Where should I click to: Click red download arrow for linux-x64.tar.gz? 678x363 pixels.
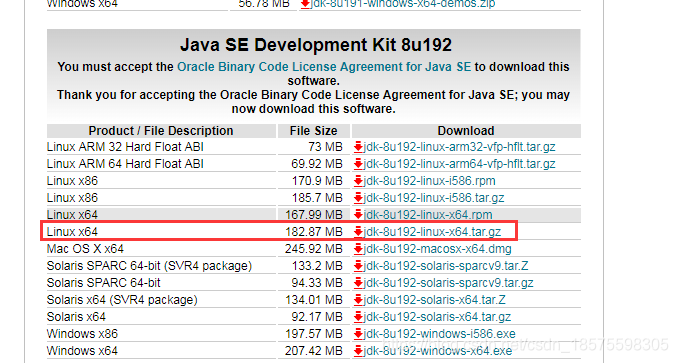coord(358,232)
